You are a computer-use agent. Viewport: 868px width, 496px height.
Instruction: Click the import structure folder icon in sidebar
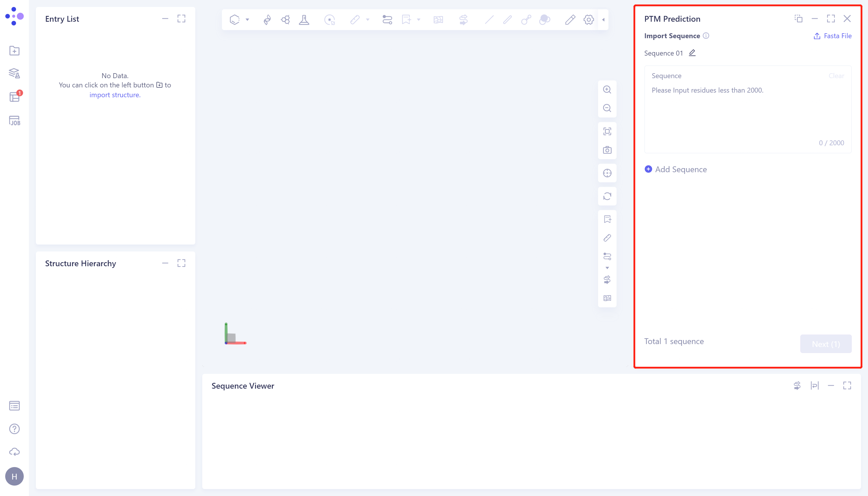tap(14, 51)
